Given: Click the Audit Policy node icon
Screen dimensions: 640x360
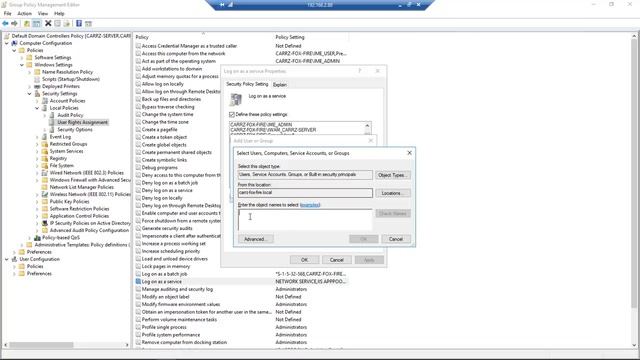Looking at the screenshot, I should tap(52, 115).
